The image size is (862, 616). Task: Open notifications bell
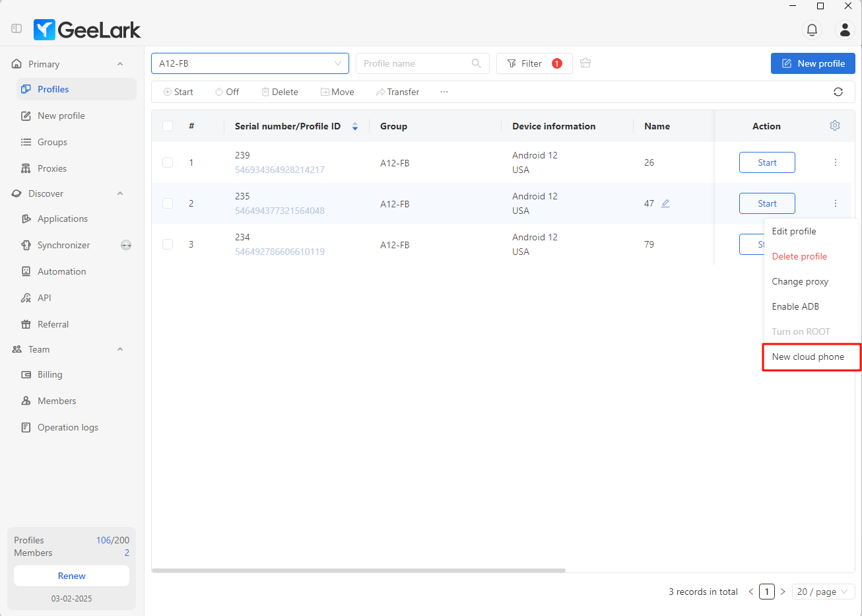812,30
